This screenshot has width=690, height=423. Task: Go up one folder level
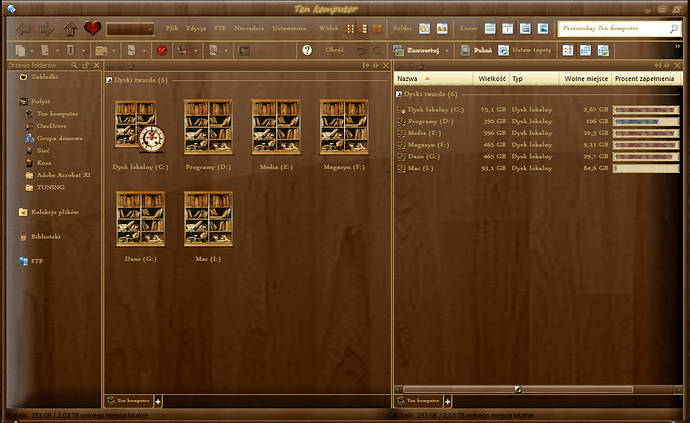[x=70, y=28]
